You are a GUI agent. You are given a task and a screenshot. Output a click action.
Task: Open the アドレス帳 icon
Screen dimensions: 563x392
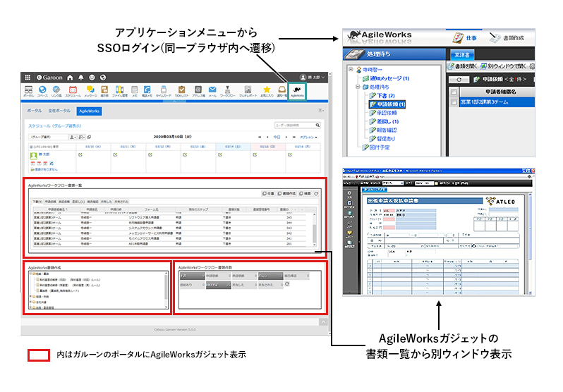(x=198, y=91)
